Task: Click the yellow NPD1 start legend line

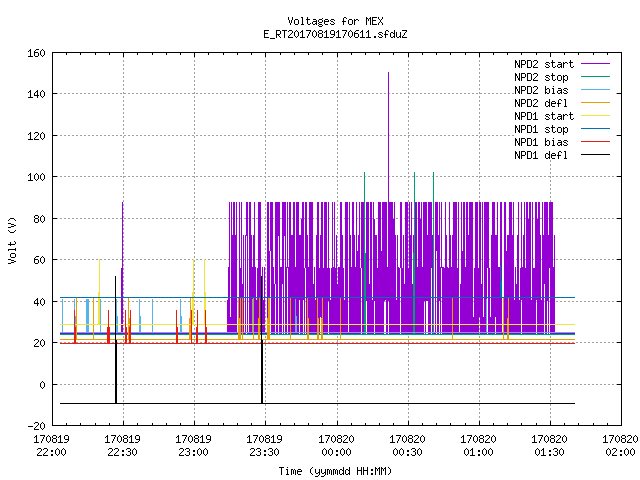Action: point(595,116)
